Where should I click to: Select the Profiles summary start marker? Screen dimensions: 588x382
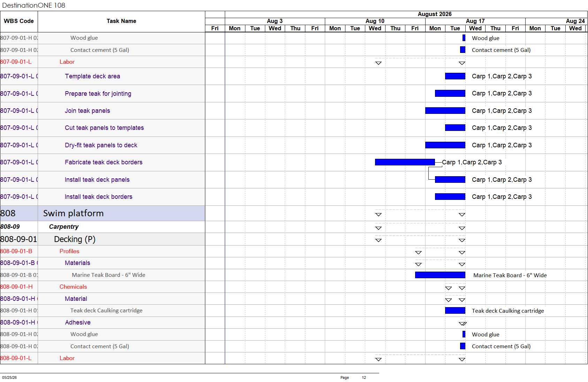pyautogui.click(x=418, y=252)
